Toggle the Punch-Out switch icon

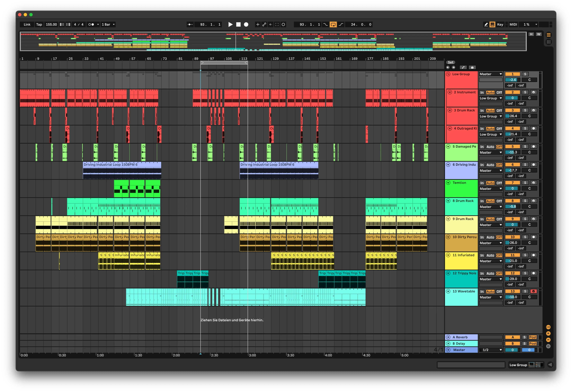(x=341, y=24)
